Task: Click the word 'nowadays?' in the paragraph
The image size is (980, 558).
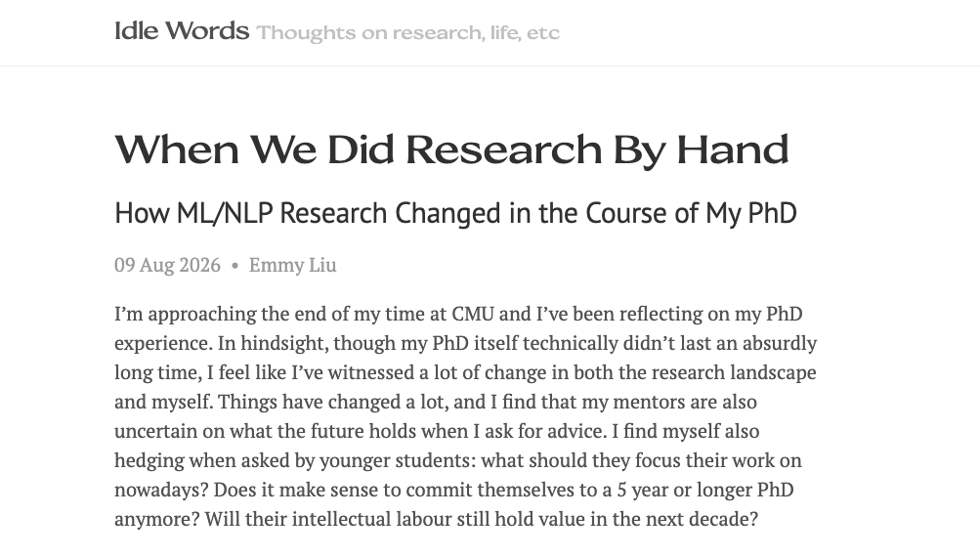Action: [x=161, y=490]
